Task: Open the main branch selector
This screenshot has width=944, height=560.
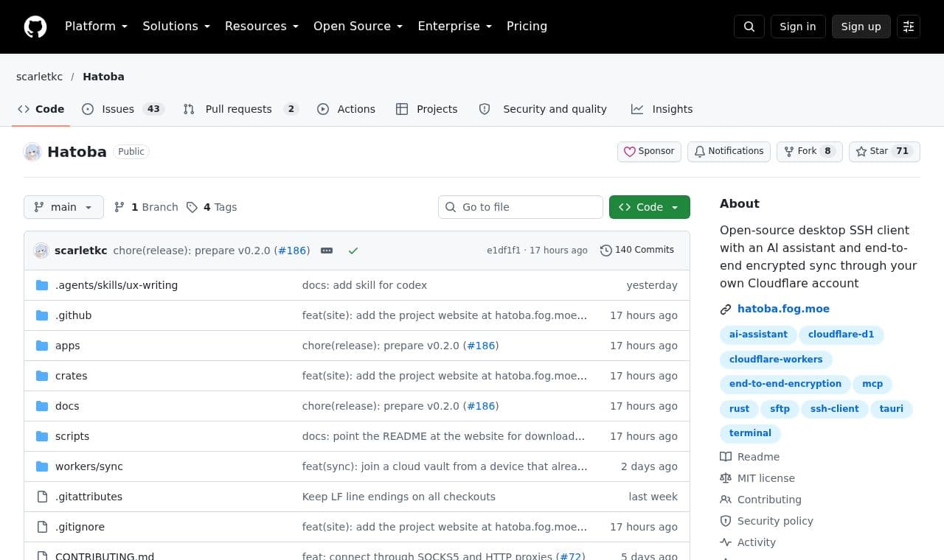Action: (x=63, y=207)
